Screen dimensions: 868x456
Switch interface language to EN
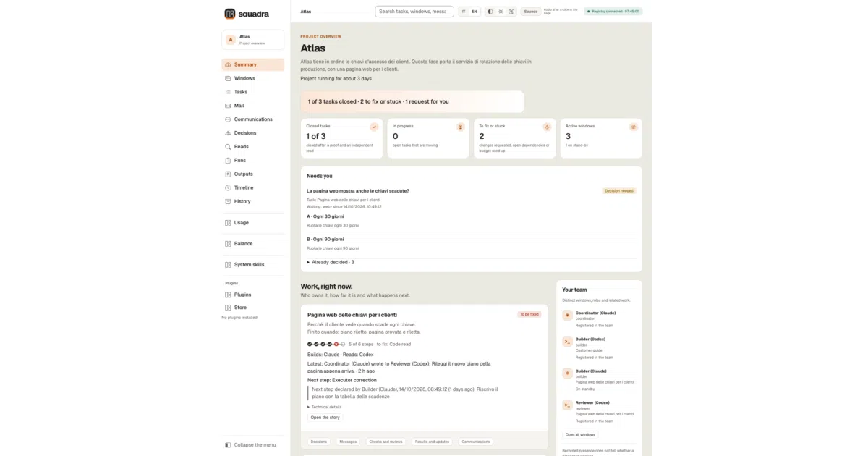pos(475,12)
